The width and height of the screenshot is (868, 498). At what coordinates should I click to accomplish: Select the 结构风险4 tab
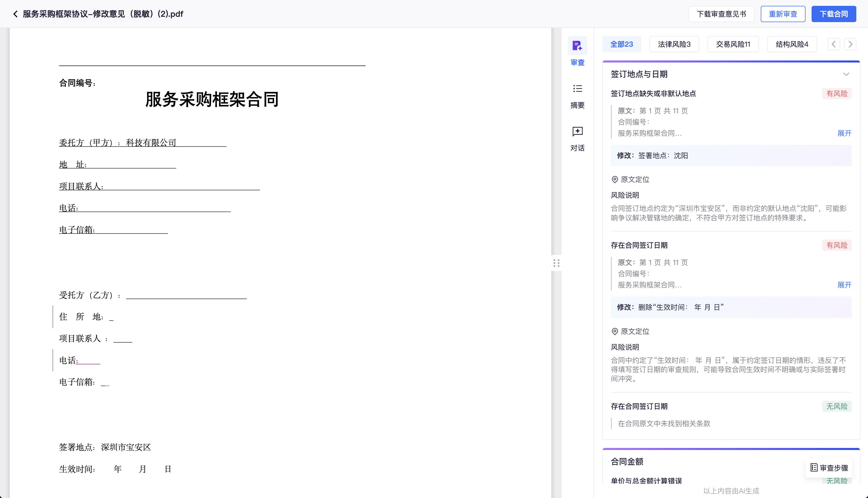[x=792, y=44]
